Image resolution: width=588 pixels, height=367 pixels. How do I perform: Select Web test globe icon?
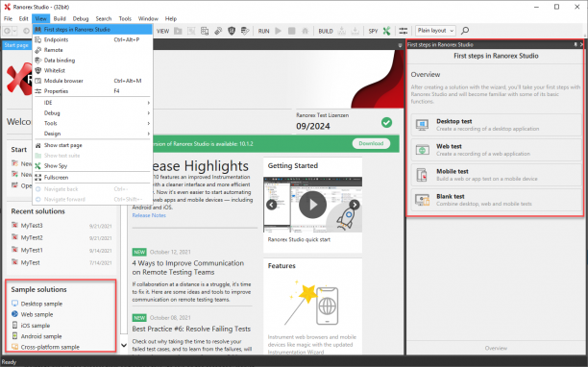click(x=422, y=150)
